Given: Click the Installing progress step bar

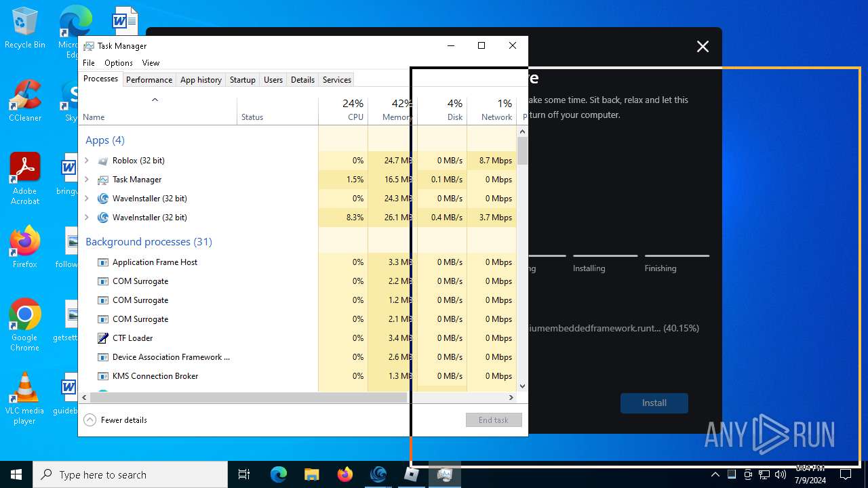Looking at the screenshot, I should click(605, 256).
